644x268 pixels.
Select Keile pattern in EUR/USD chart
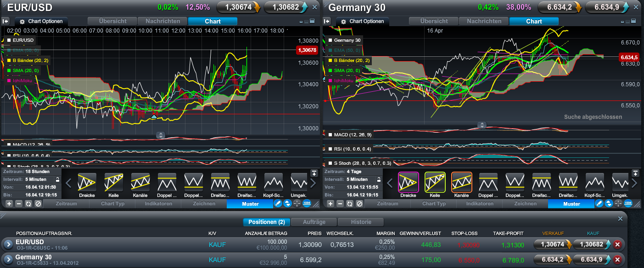113,182
